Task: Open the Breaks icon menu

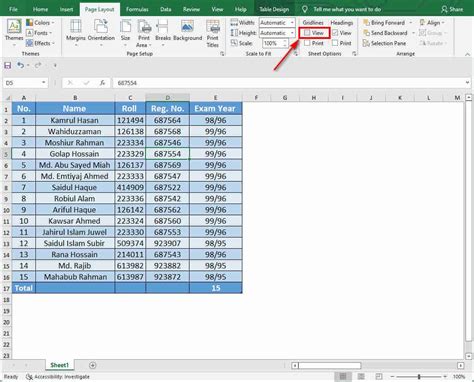Action: pos(163,26)
